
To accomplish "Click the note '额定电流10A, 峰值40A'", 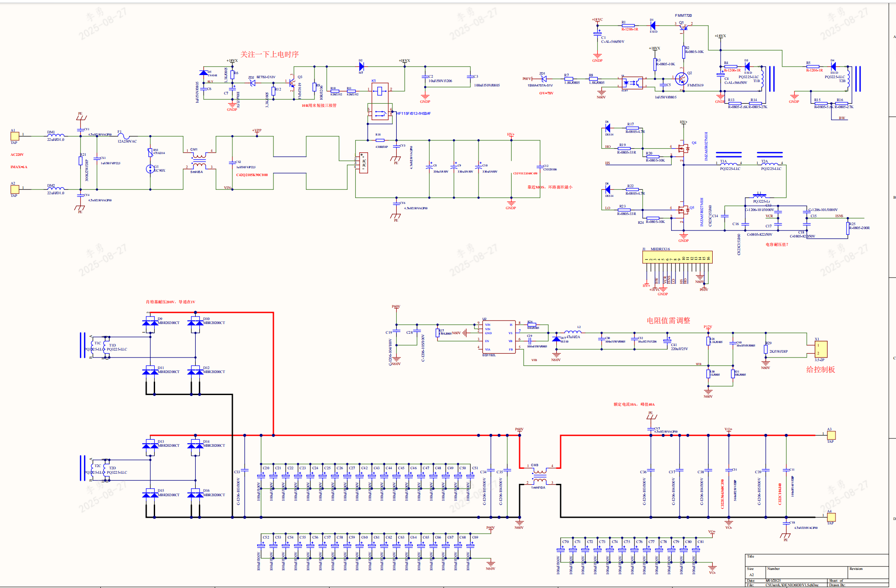I will click(x=634, y=404).
